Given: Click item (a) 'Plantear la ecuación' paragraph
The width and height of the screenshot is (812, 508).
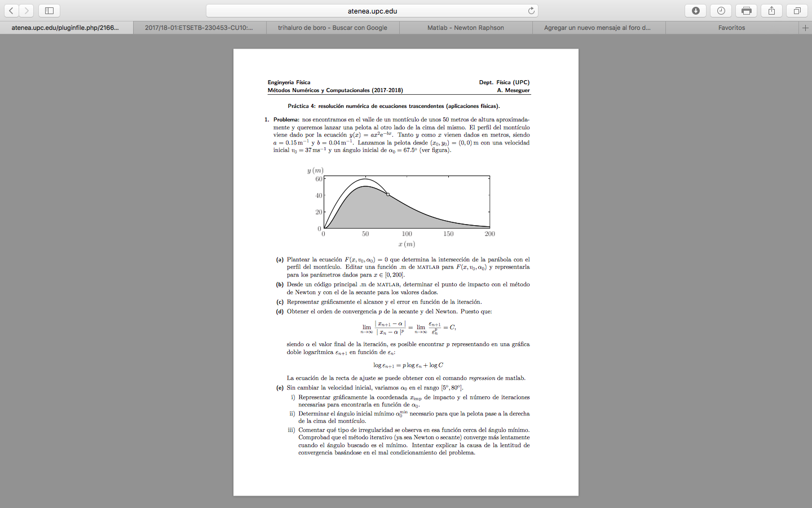Looking at the screenshot, I should pyautogui.click(x=403, y=267).
